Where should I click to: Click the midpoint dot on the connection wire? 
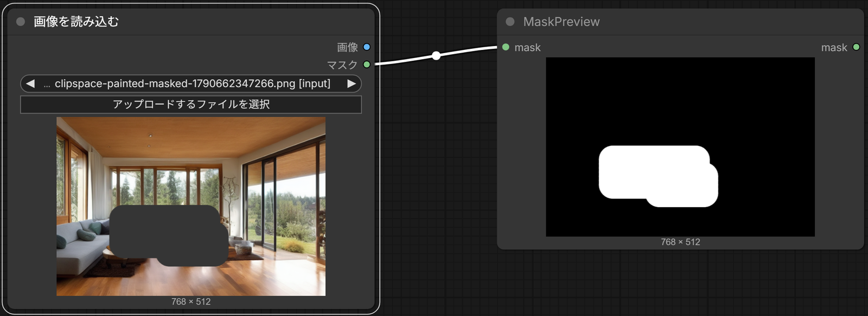click(436, 55)
